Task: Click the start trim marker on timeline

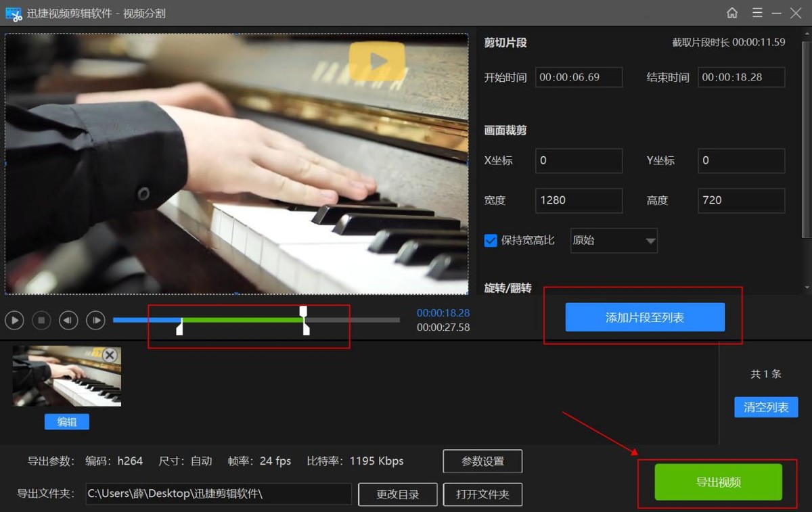Action: pos(179,327)
